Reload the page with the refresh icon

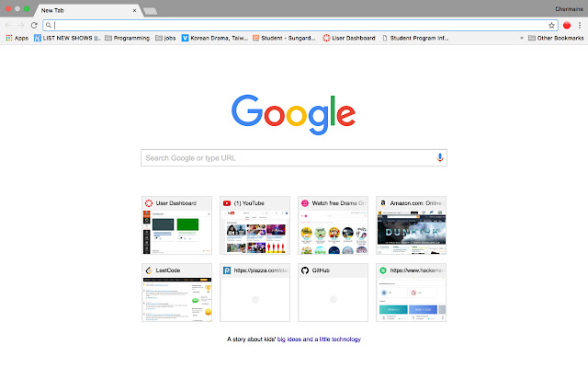pos(34,25)
